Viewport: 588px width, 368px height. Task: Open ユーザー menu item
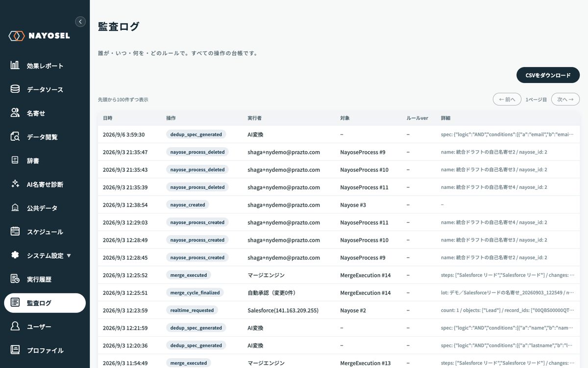tap(45, 326)
